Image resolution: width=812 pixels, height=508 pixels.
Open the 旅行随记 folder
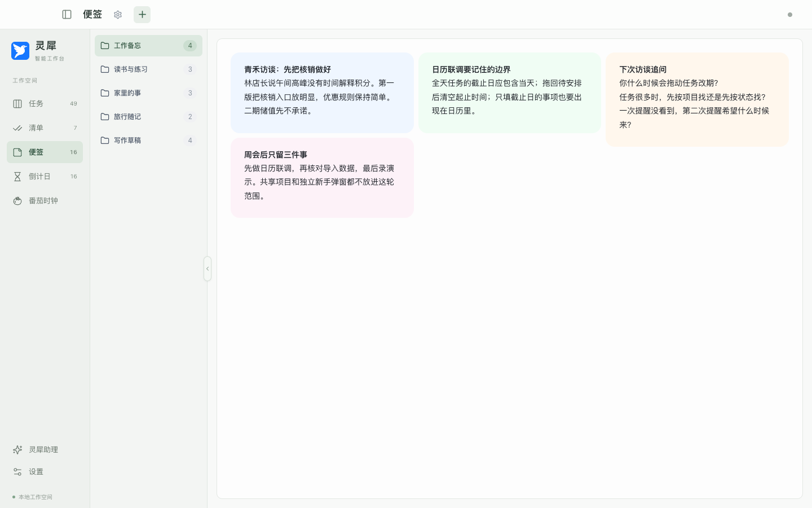(x=148, y=117)
